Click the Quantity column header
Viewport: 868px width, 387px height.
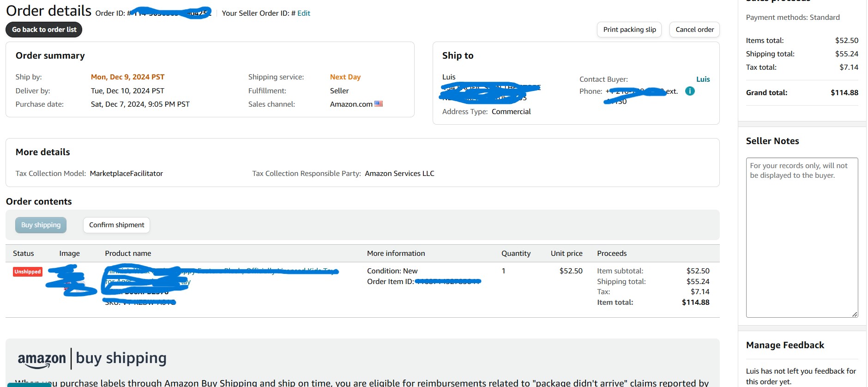516,254
